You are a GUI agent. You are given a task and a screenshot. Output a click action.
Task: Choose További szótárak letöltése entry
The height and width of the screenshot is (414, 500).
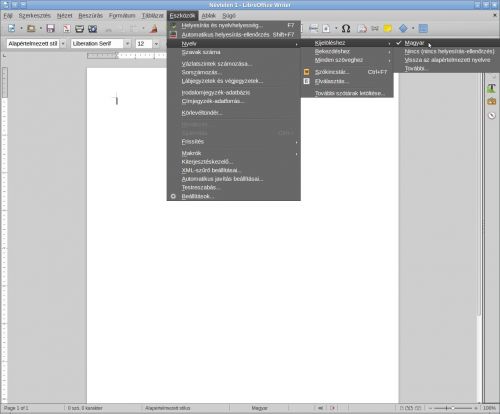(x=347, y=93)
